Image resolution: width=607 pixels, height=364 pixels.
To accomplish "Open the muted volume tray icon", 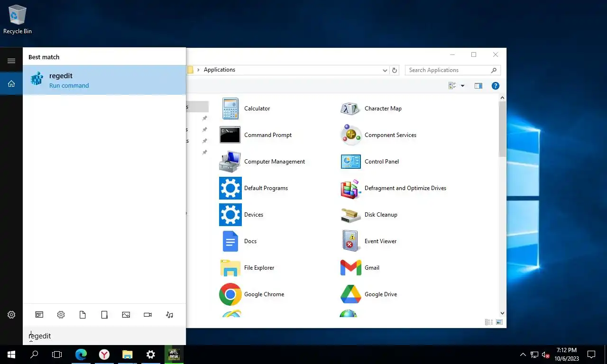I will [x=545, y=355].
